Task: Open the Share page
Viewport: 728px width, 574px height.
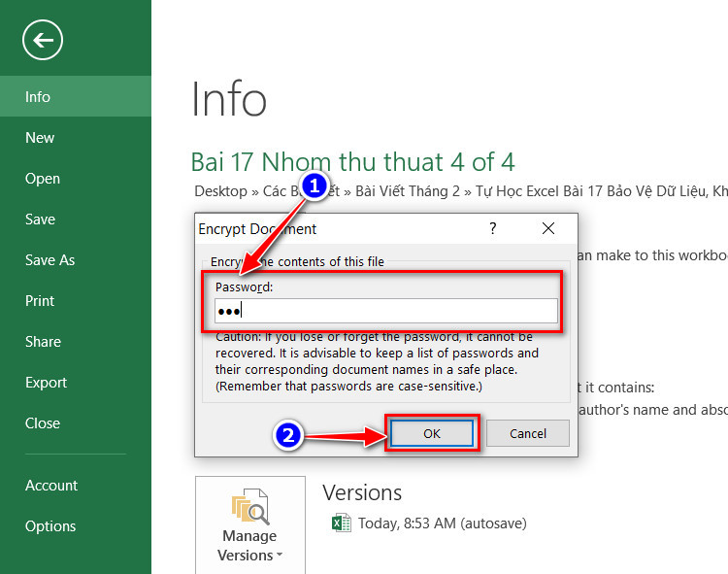Action: 75,342
